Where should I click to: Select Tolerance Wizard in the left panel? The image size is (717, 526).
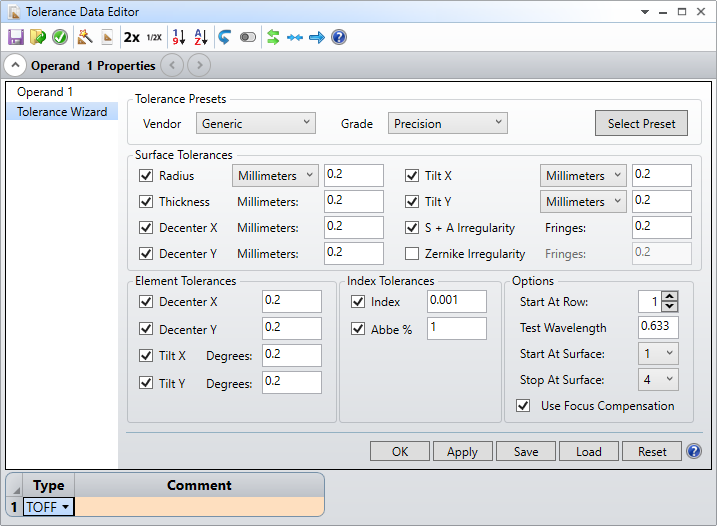tap(62, 112)
